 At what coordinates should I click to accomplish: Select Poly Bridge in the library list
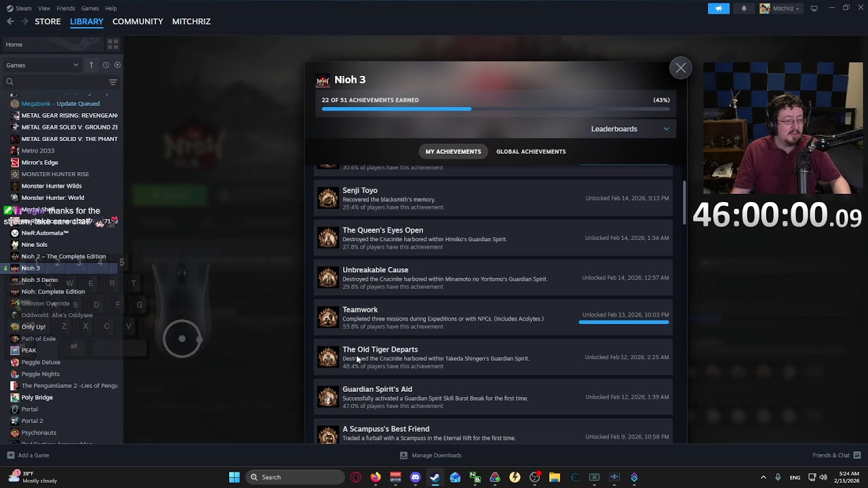37,397
